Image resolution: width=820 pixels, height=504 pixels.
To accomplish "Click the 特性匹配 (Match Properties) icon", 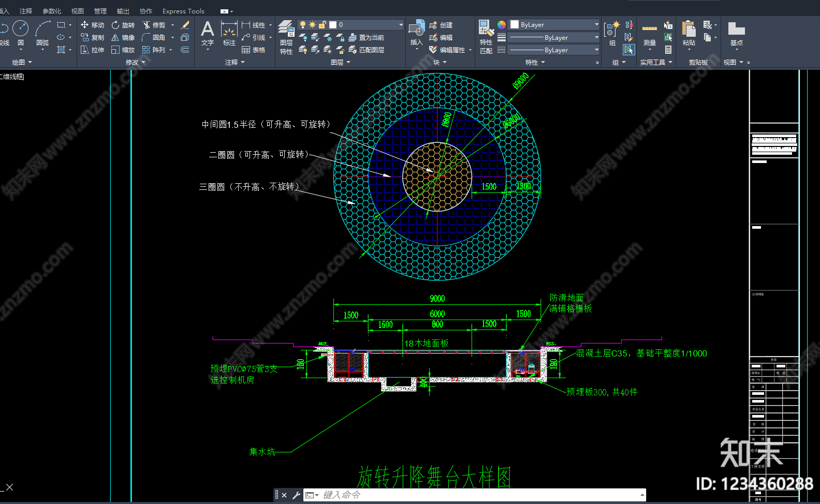I will [x=486, y=37].
